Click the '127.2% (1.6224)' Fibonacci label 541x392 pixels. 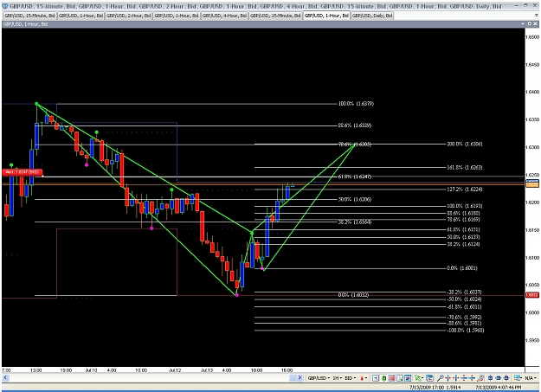coord(465,190)
